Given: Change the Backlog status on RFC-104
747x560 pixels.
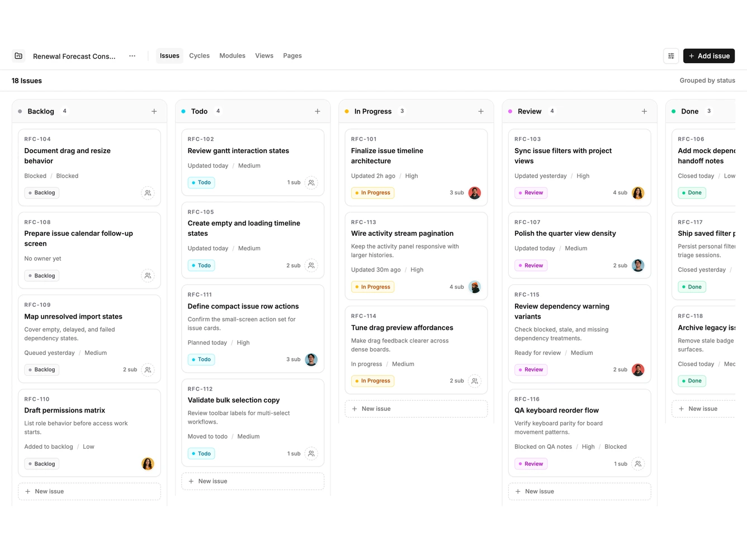Looking at the screenshot, I should (x=42, y=193).
